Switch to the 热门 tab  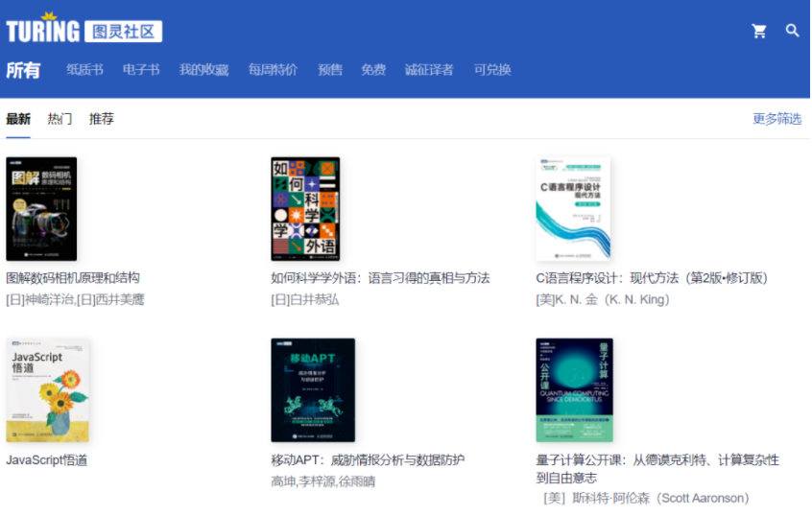click(60, 119)
